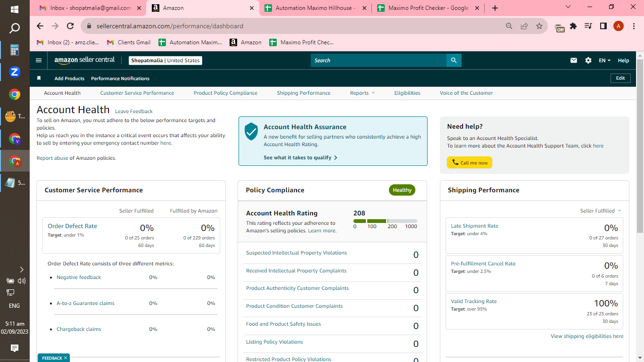
Task: Open the EN language dropdown
Action: (x=604, y=60)
